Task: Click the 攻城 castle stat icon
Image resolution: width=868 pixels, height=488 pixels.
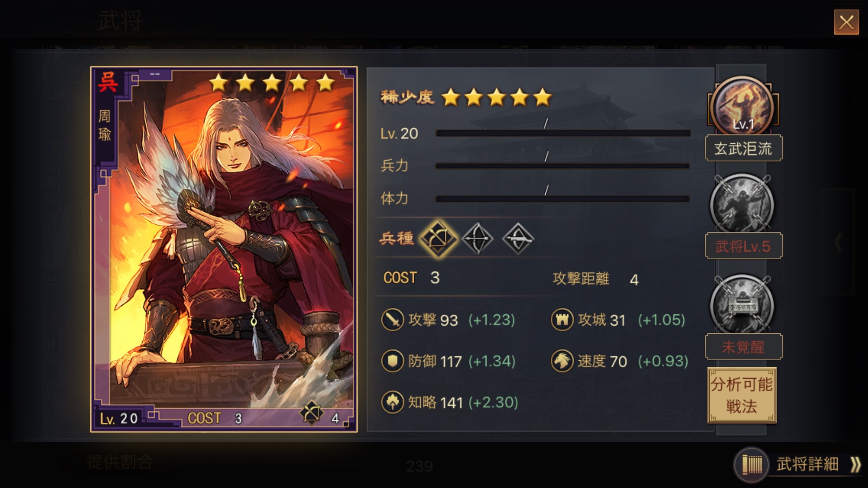Action: pyautogui.click(x=562, y=320)
